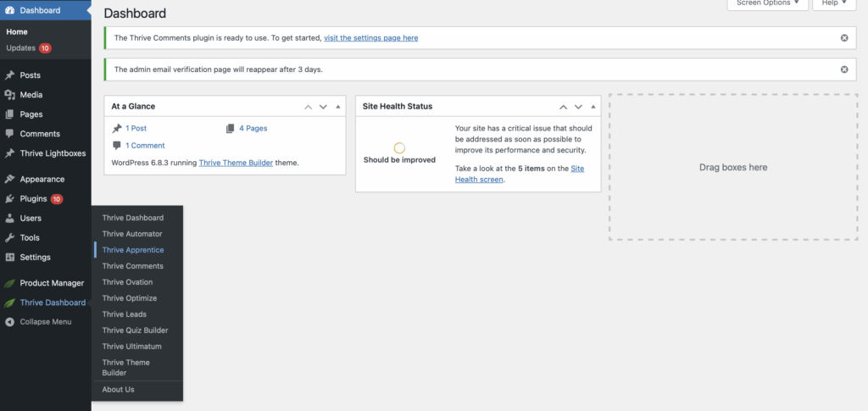Click the Plugins plug icon
Image resolution: width=868 pixels, height=411 pixels.
click(10, 199)
